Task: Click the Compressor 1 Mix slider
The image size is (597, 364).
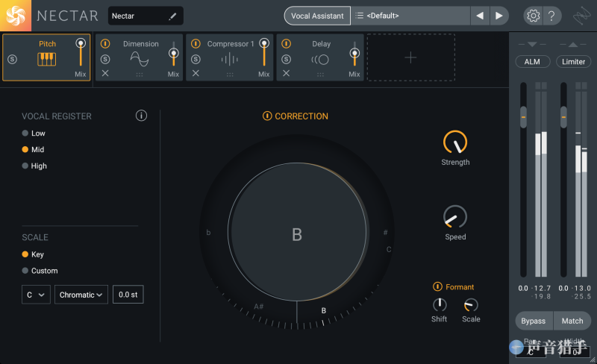Action: click(264, 52)
